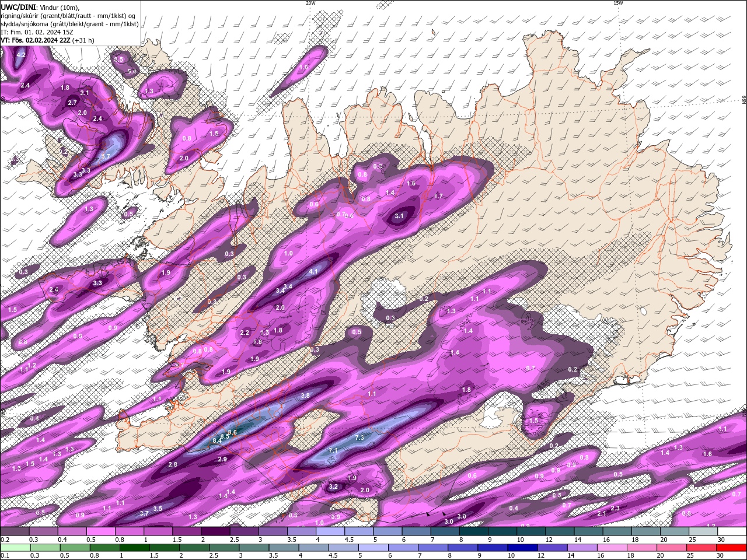Click the 20W longitude label
The width and height of the screenshot is (747, 560).
coord(310,3)
